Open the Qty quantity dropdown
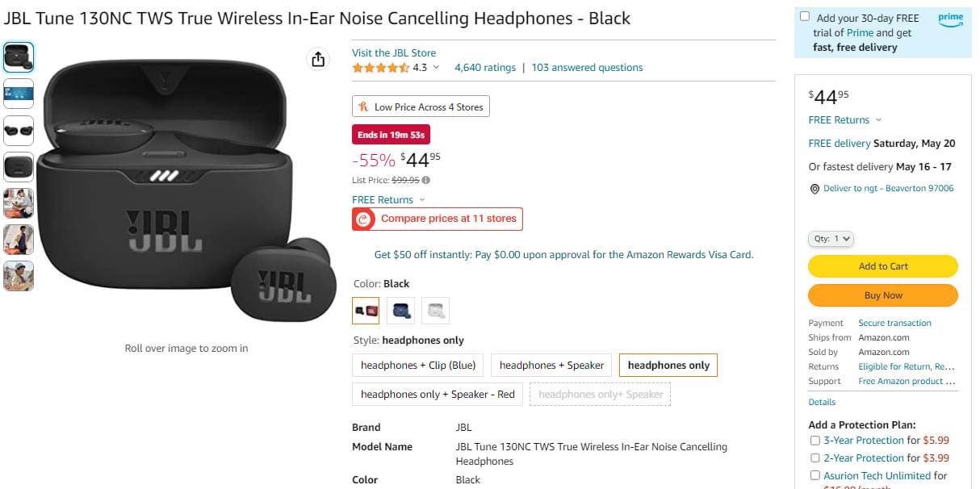 (831, 239)
